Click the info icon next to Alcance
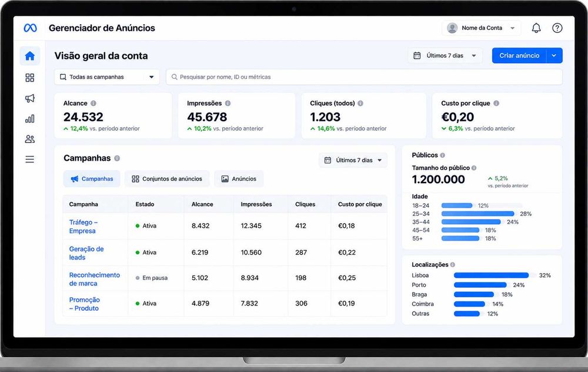The width and height of the screenshot is (588, 372). [93, 103]
